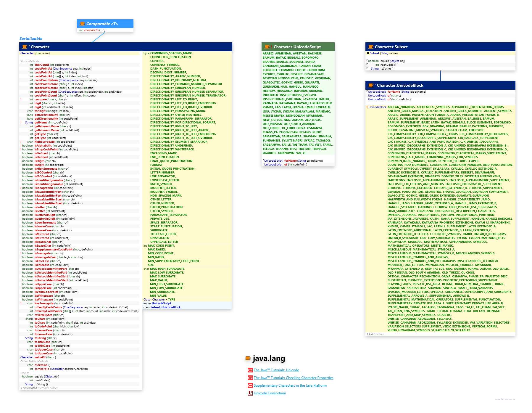This screenshot has width=532, height=413.
Task: Click the MAX_CODE_POINT int constant
Action: coord(161,246)
